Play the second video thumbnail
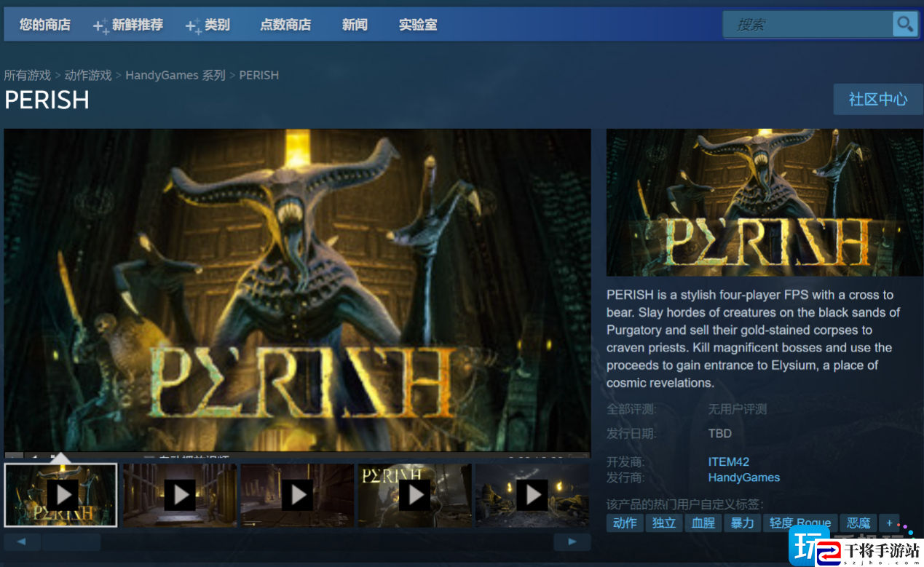Screen dimensions: 924x567 coord(180,495)
